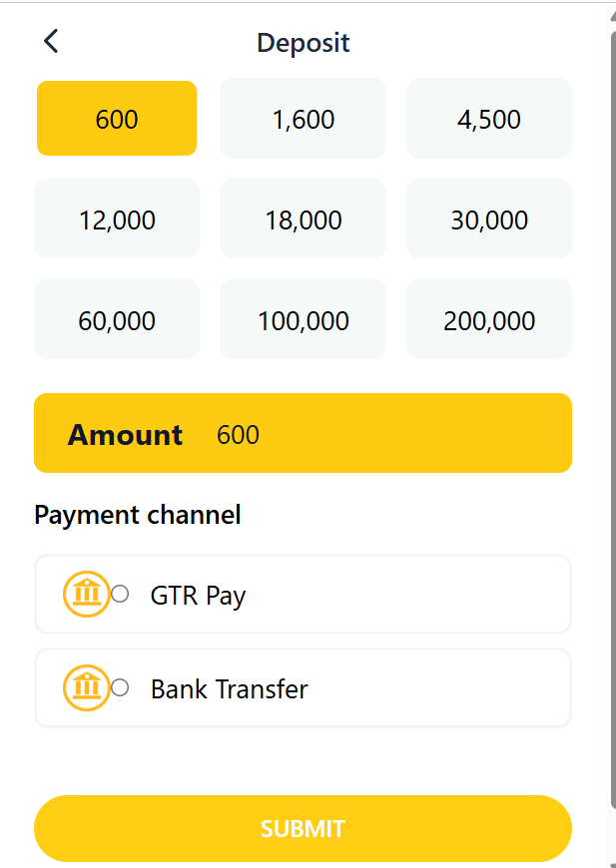Viewport: 616px width, 868px height.
Task: Select the Bank Transfer radio button
Action: pyautogui.click(x=120, y=687)
